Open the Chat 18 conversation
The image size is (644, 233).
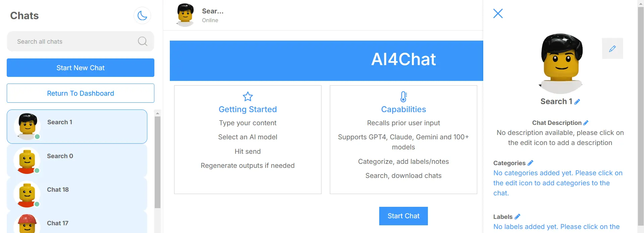(x=77, y=194)
